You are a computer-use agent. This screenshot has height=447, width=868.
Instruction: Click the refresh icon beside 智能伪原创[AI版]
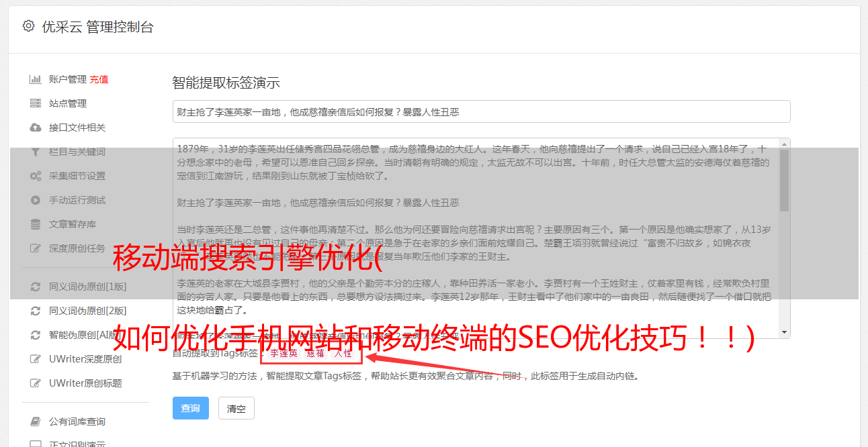pos(36,335)
